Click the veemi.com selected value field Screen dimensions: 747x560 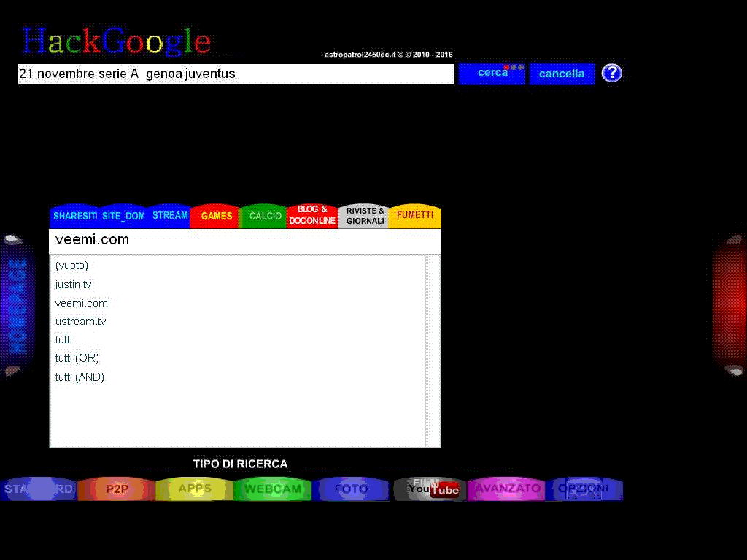(x=245, y=241)
